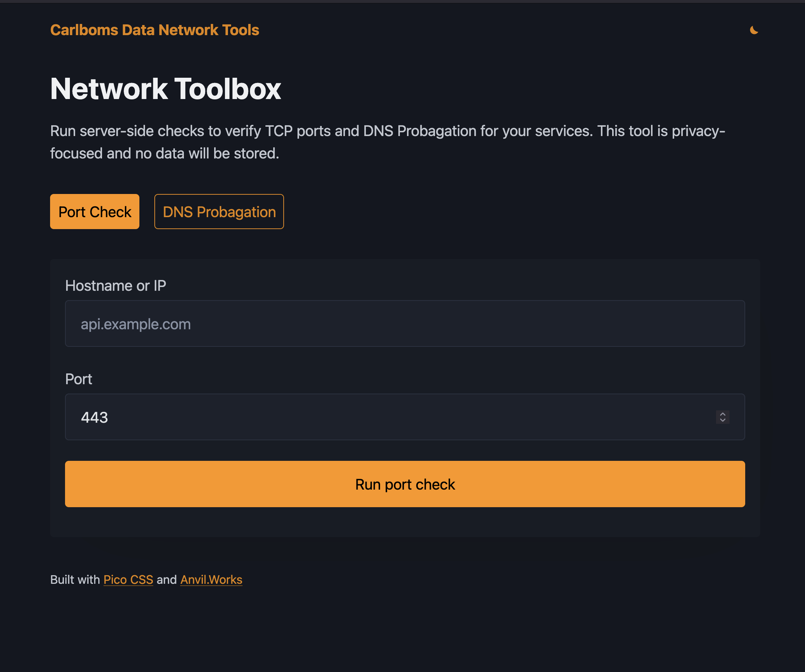Increase port with stepper up arrow
Image resolution: width=805 pixels, height=672 pixels.
(x=722, y=414)
